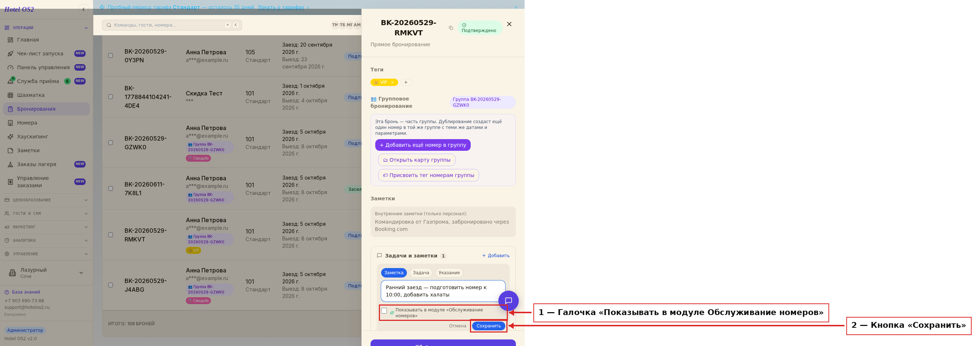Image resolution: width=980 pixels, height=346 pixels.
Task: Click the Заметки note icon
Action: [x=10, y=150]
